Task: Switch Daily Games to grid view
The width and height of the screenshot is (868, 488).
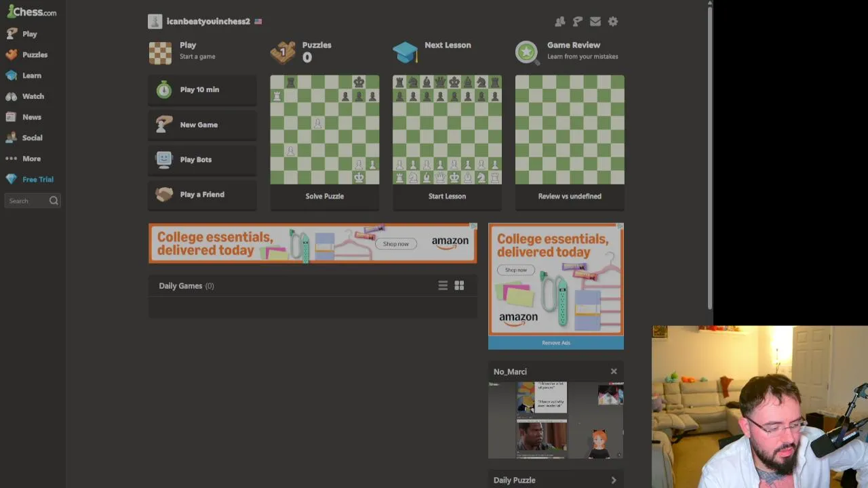Action: pos(459,286)
